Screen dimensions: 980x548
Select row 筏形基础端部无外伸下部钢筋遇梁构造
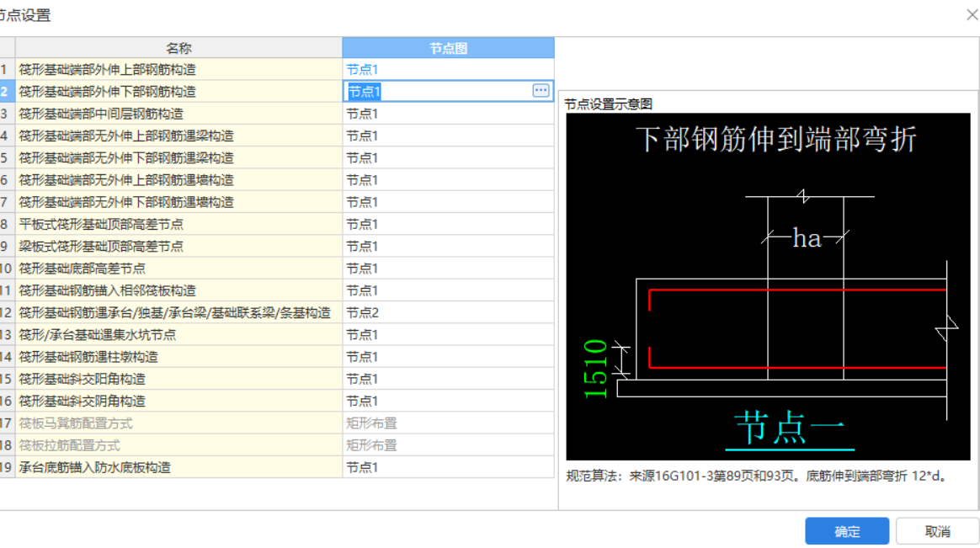coord(178,158)
